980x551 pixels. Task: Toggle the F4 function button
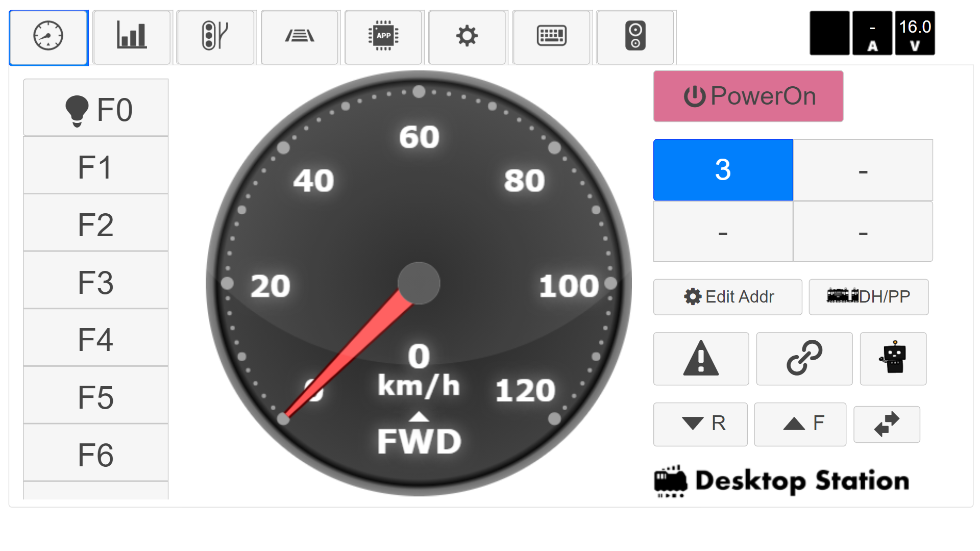point(96,339)
